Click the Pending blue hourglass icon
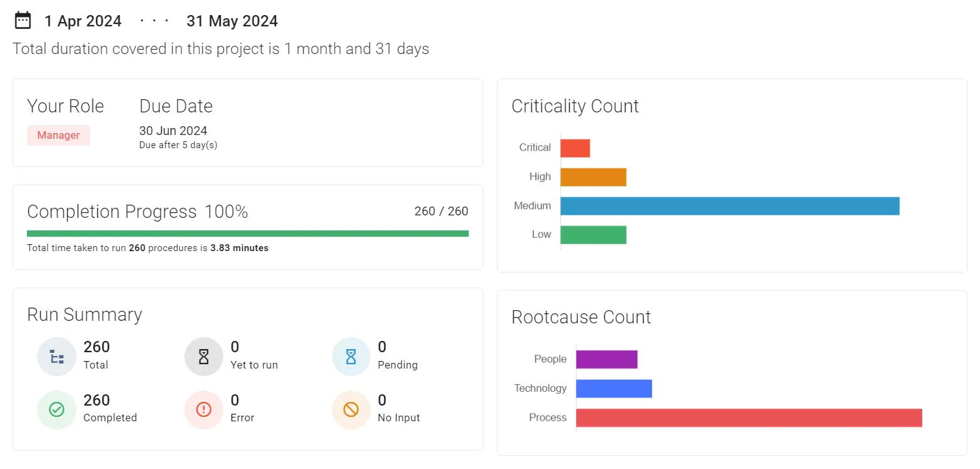980x469 pixels. (351, 357)
